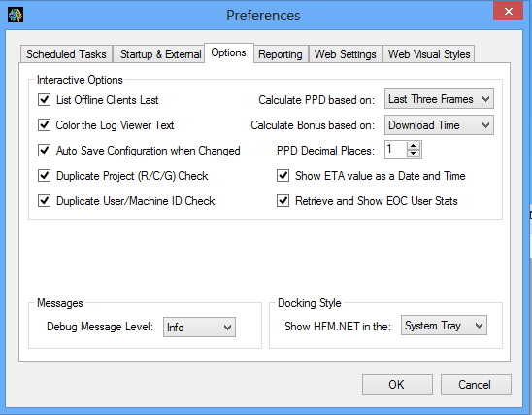
Task: Switch to the Scheduled Tasks tab
Action: pos(66,54)
